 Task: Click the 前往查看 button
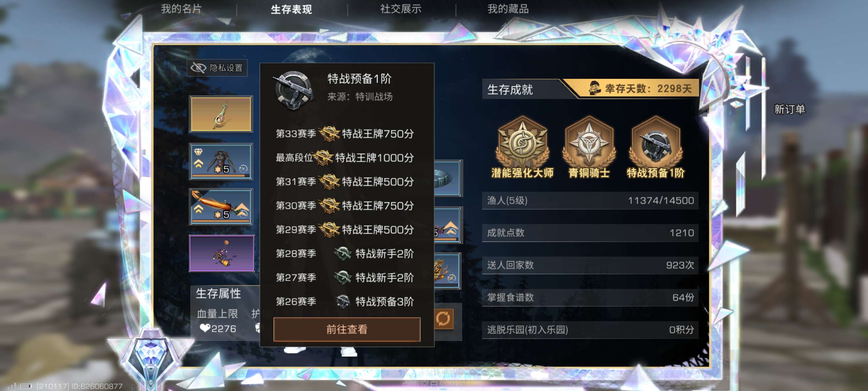[x=347, y=329]
